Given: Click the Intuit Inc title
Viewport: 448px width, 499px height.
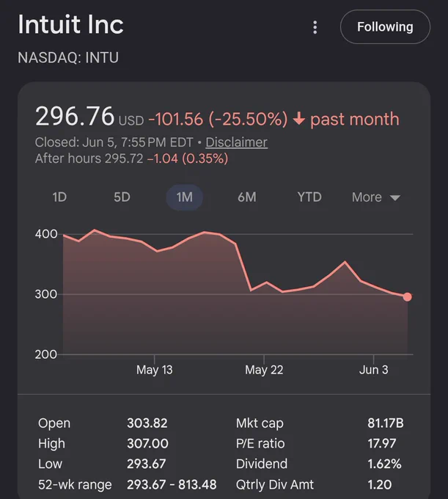Looking at the screenshot, I should [x=70, y=24].
